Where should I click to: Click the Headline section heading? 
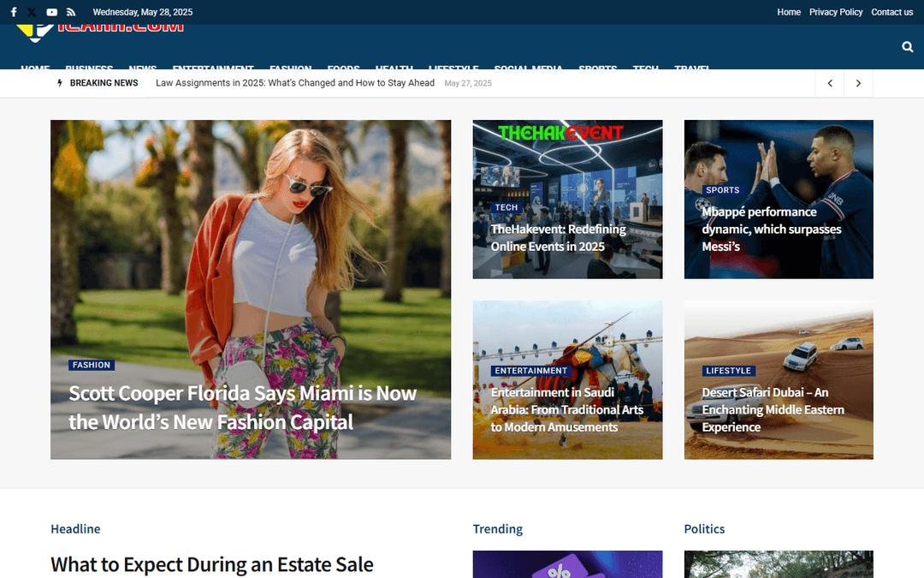click(x=75, y=529)
